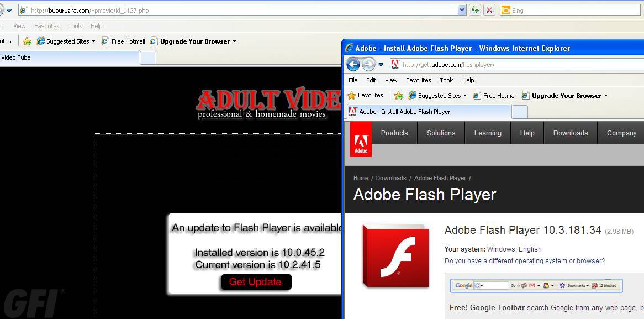Click the different operating system or browser link
This screenshot has height=319, width=644.
[525, 260]
